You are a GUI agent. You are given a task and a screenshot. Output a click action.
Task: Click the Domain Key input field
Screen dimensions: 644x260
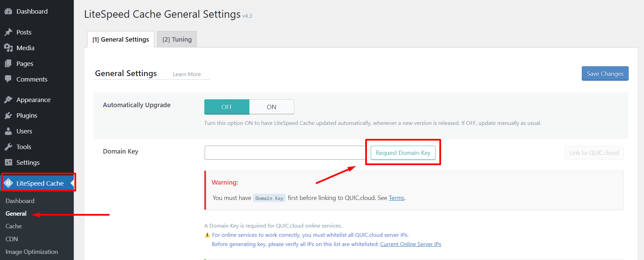click(285, 153)
